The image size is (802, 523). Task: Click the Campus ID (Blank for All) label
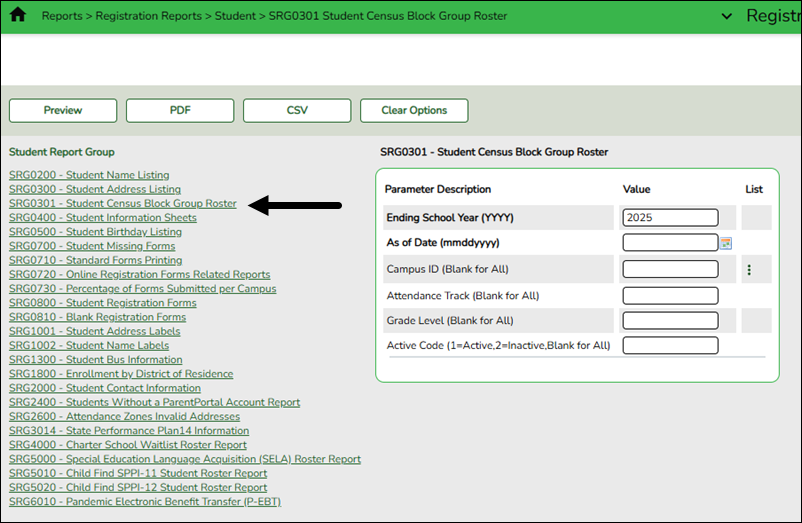(448, 269)
